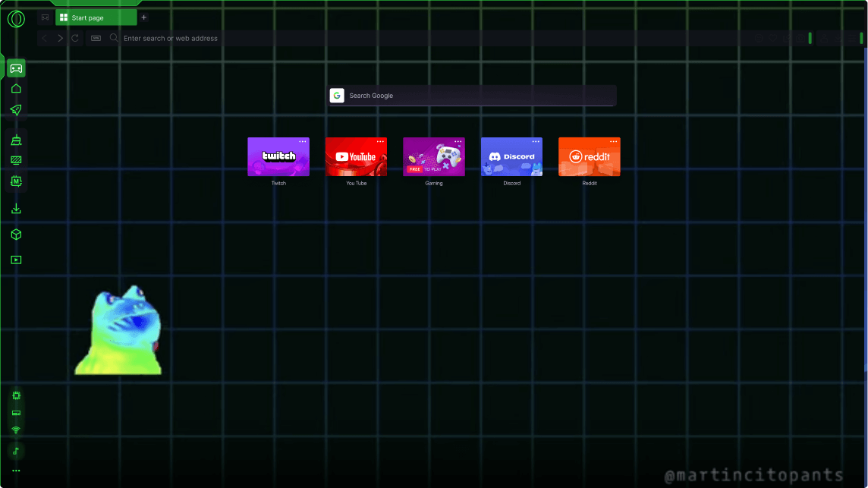868x488 pixels.
Task: Click the Twitch label under tile
Action: tap(278, 184)
